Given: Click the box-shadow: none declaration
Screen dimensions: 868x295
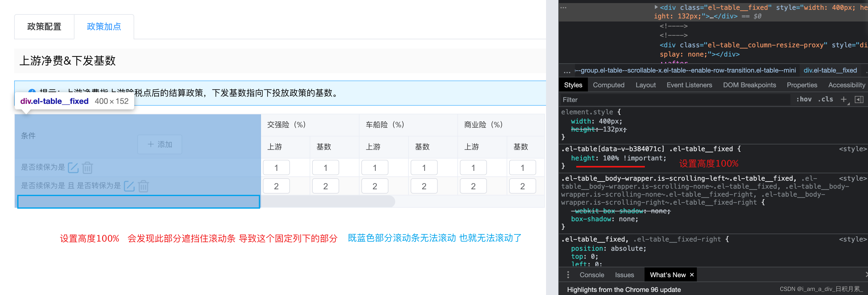Looking at the screenshot, I should pyautogui.click(x=605, y=219).
